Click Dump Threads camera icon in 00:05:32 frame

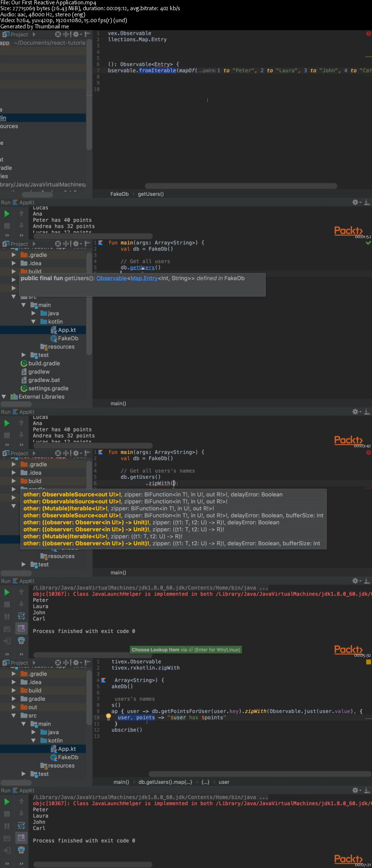(7, 629)
